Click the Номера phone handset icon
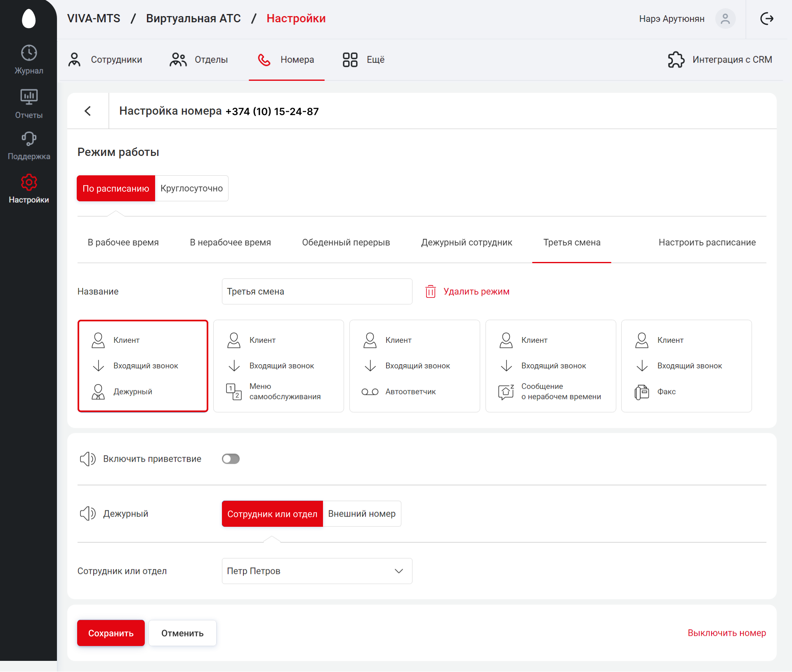792x672 pixels. pos(264,60)
